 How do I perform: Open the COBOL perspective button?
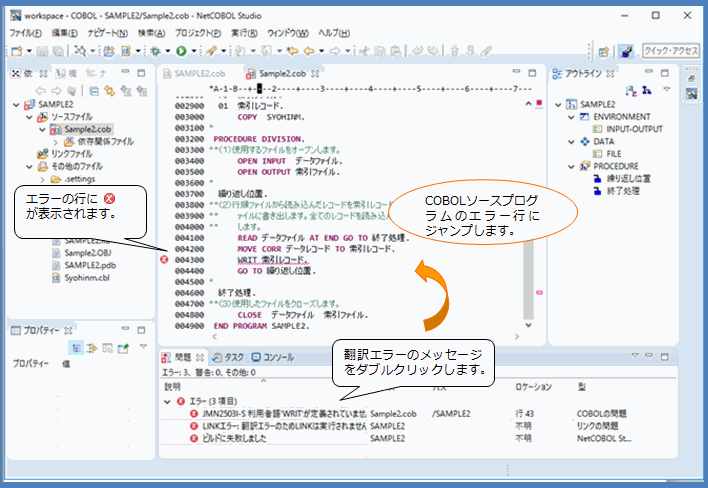click(x=626, y=50)
